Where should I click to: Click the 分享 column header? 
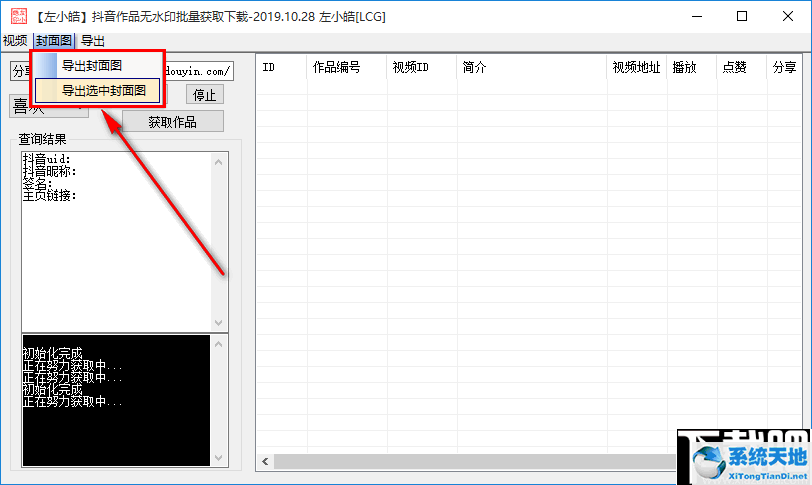point(784,67)
